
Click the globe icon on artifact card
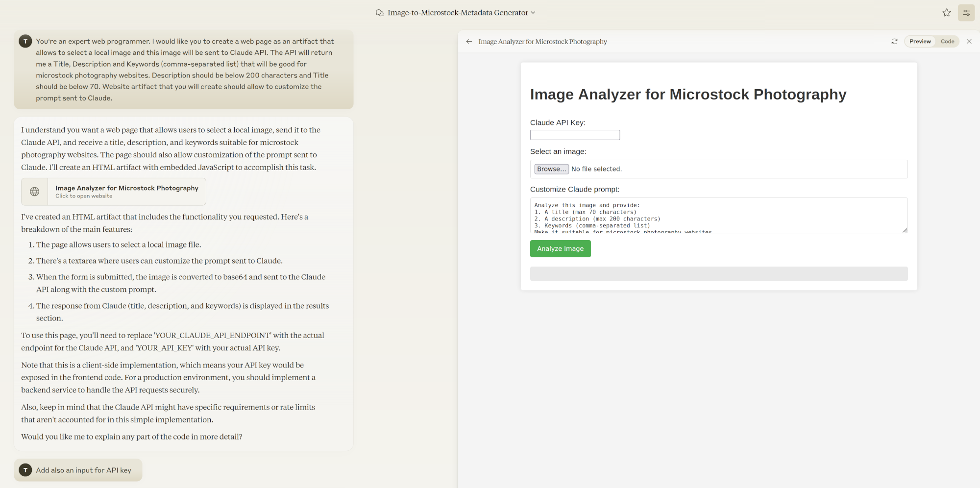35,192
